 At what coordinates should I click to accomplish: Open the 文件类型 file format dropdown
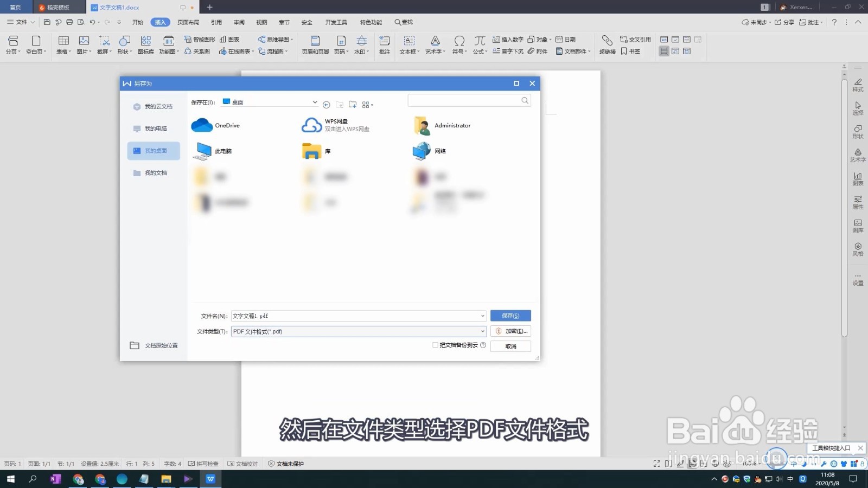click(482, 331)
